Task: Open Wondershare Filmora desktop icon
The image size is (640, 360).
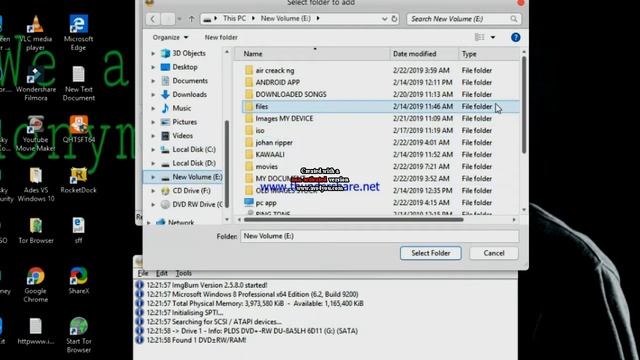Action: pyautogui.click(x=36, y=84)
